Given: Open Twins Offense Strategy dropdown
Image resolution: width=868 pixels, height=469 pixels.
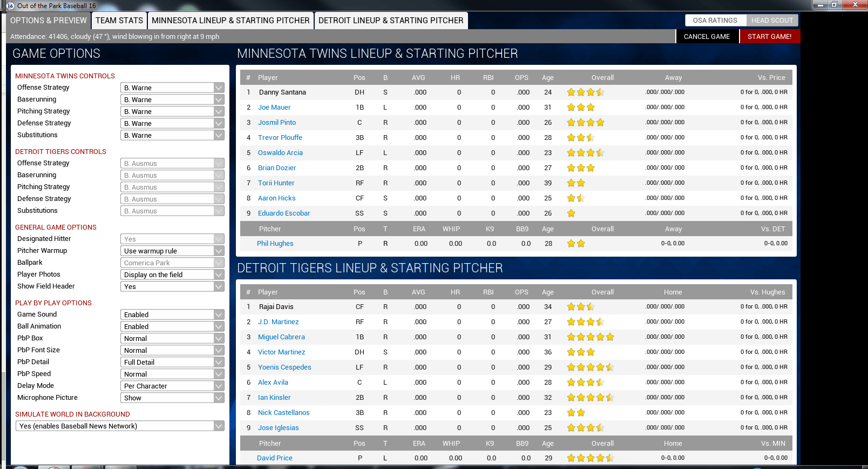Looking at the screenshot, I should 172,88.
